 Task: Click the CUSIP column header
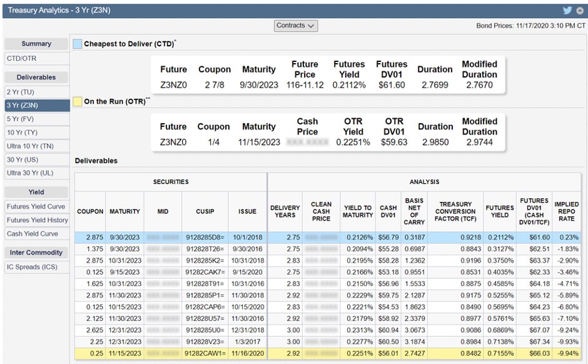205,211
